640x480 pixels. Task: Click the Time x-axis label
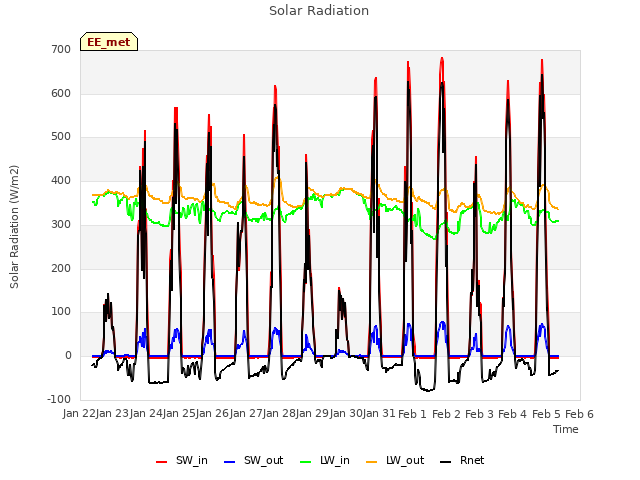(x=566, y=429)
